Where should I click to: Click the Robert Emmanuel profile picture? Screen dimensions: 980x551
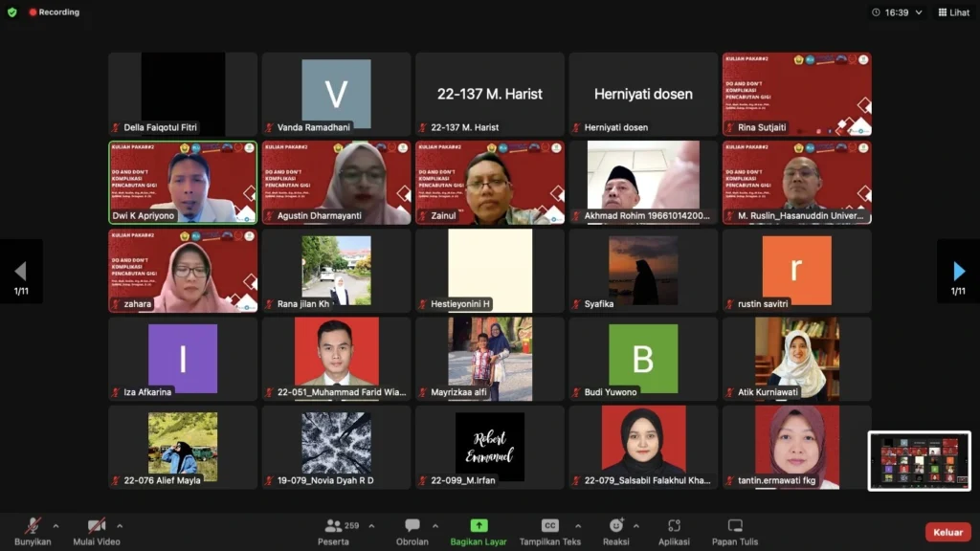pos(490,446)
